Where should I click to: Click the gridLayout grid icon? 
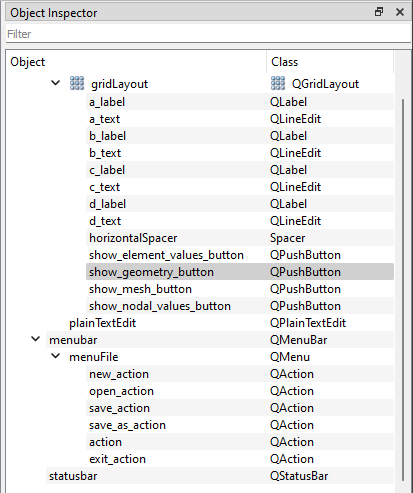click(77, 83)
